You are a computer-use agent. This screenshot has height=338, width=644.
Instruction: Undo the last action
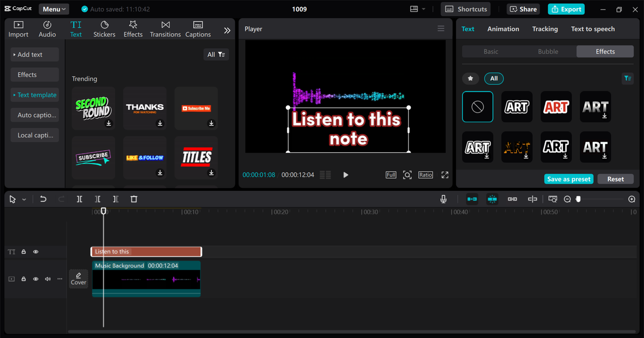[43, 199]
